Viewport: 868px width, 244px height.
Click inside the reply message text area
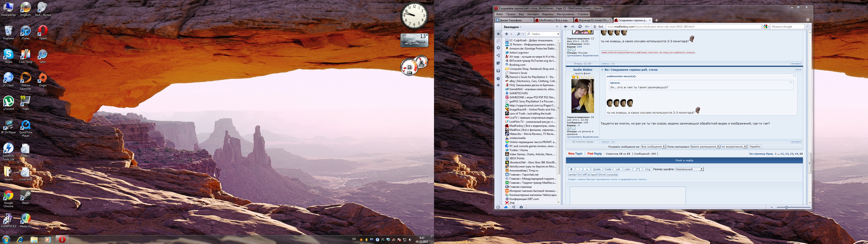627,195
